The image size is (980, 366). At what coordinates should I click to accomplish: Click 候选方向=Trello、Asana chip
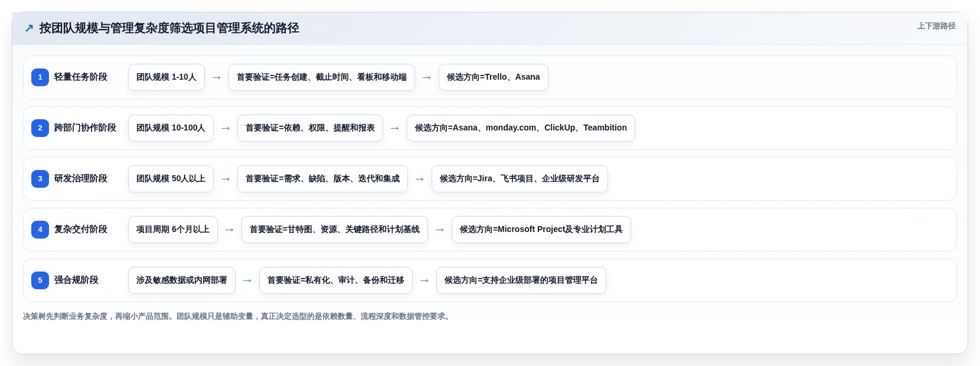tap(494, 77)
